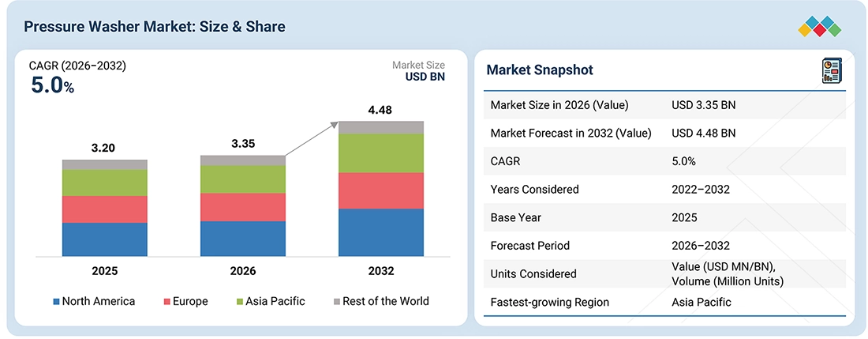
Task: Click the 'Asia Pacific' table value
Action: click(x=702, y=302)
